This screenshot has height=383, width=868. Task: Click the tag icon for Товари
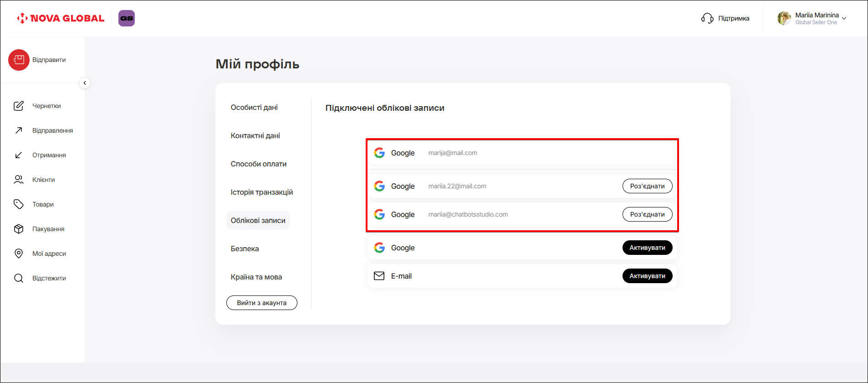[19, 204]
